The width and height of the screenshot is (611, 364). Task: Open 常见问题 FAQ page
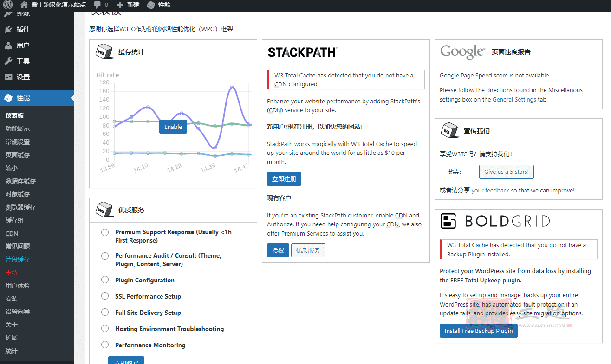(x=18, y=246)
